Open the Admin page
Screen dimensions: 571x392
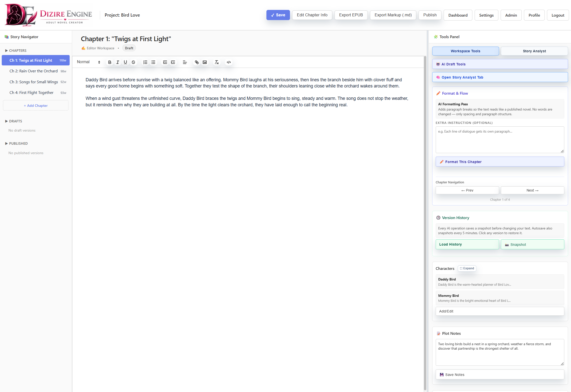point(511,15)
